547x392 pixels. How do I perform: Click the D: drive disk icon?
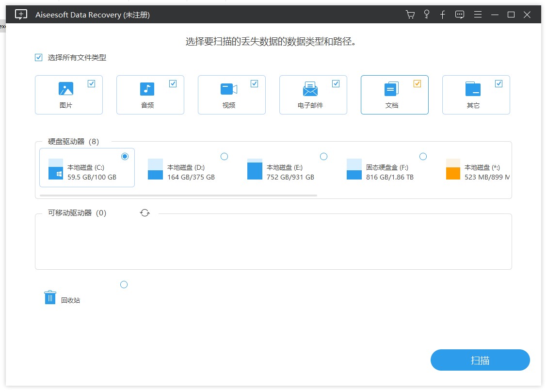pyautogui.click(x=155, y=169)
